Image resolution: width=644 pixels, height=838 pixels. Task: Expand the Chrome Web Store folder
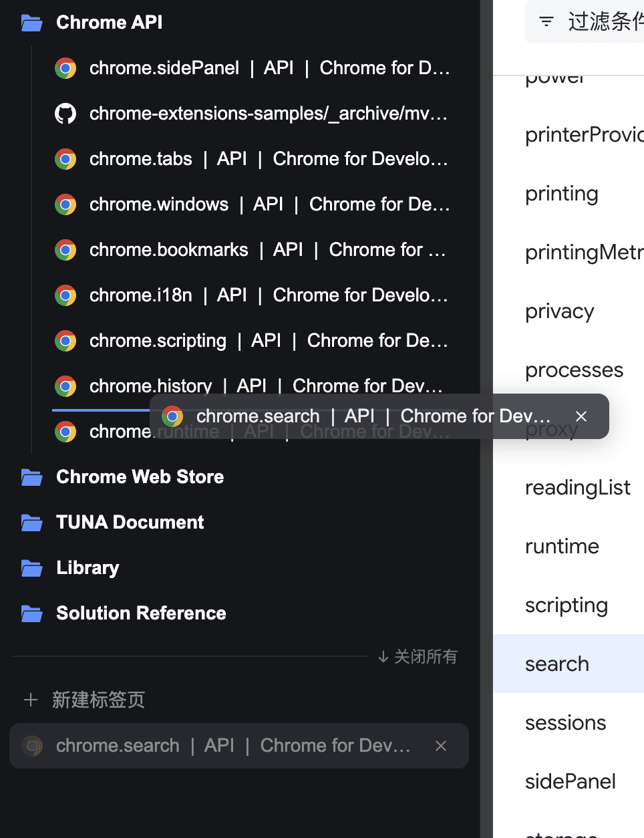coord(140,477)
